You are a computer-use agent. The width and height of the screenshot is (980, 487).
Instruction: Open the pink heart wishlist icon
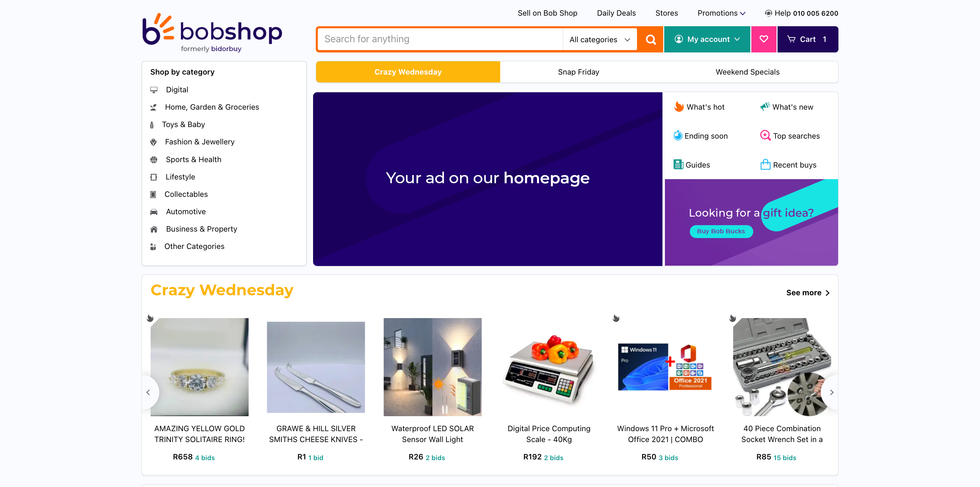click(x=764, y=39)
